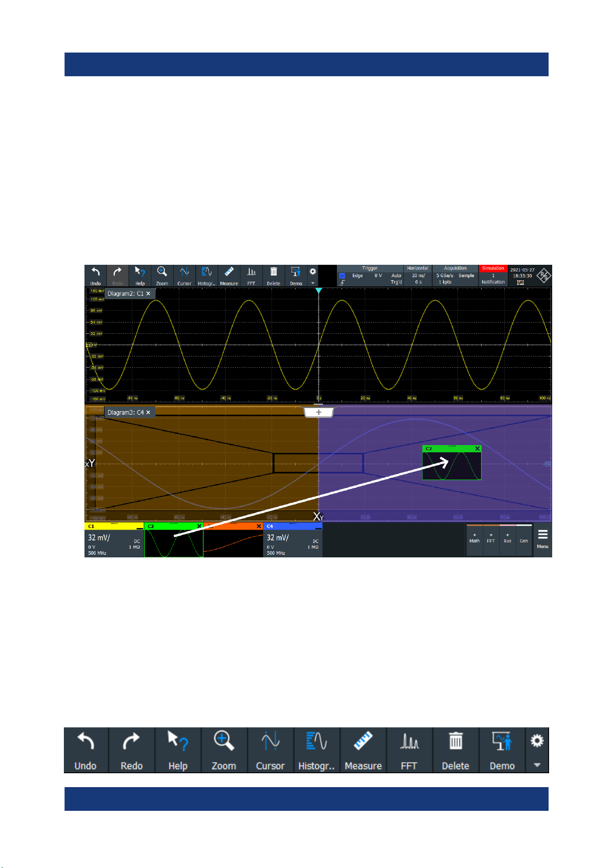Click Redo in the enlarged toolbar
Viewport: 614px width, 868px height.
[x=132, y=750]
